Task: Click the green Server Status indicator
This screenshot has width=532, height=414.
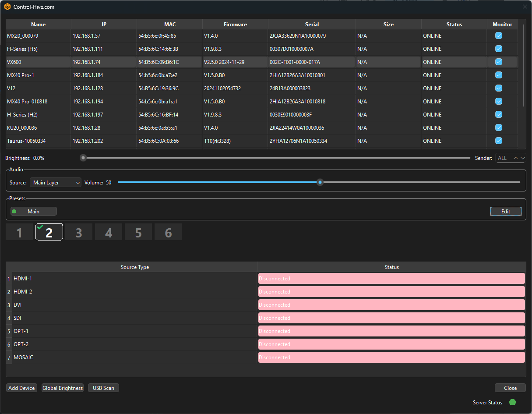Action: click(x=512, y=402)
